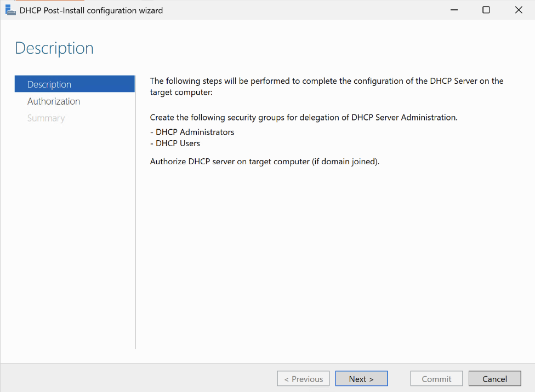
Task: Click the intro paragraph about following steps
Action: tap(326, 87)
